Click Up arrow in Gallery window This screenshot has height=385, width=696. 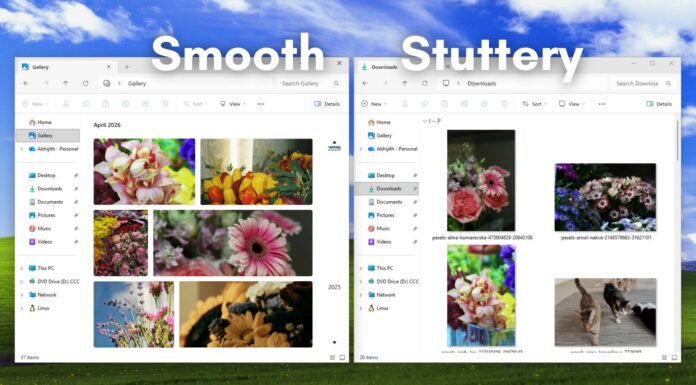tap(66, 83)
